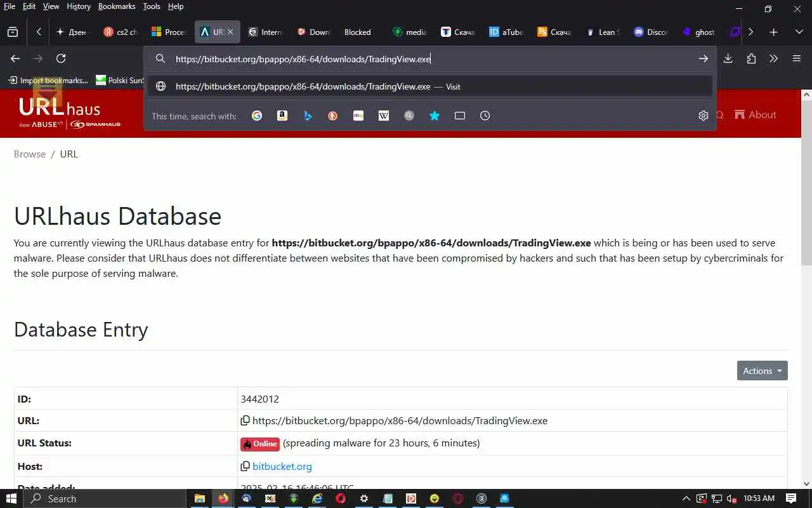Image resolution: width=812 pixels, height=508 pixels.
Task: Open the Actions dropdown
Action: pyautogui.click(x=762, y=371)
